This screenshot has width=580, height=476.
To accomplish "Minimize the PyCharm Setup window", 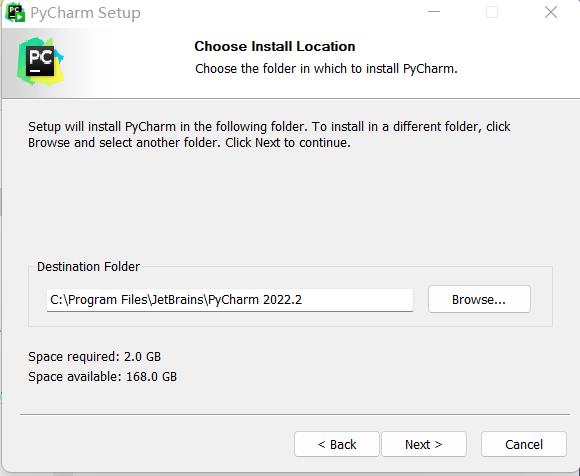I will point(434,12).
